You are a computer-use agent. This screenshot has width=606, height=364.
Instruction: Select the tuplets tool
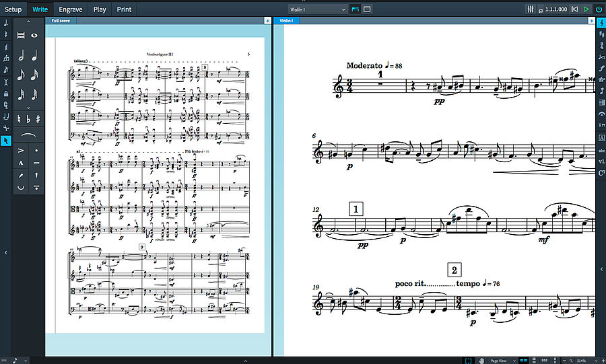click(x=6, y=59)
